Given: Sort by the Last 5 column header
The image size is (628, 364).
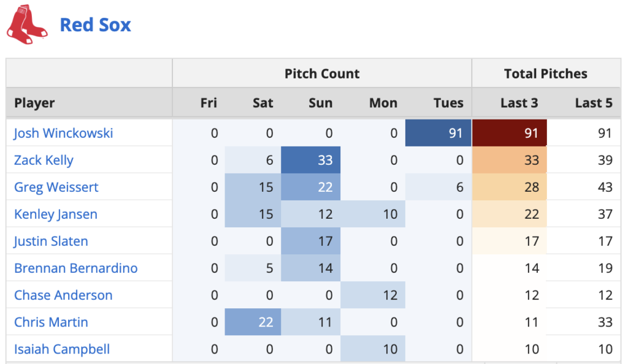Looking at the screenshot, I should [593, 102].
